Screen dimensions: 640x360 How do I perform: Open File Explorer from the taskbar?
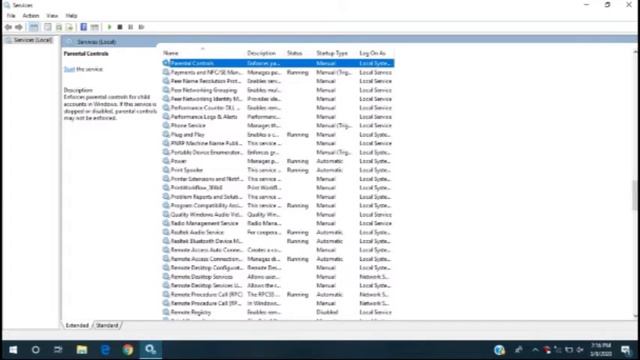(82, 350)
